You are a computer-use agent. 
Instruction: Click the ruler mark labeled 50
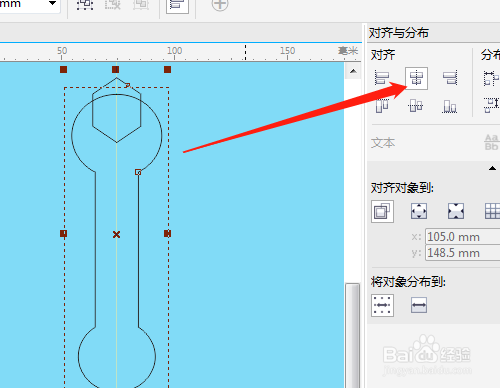(x=62, y=51)
